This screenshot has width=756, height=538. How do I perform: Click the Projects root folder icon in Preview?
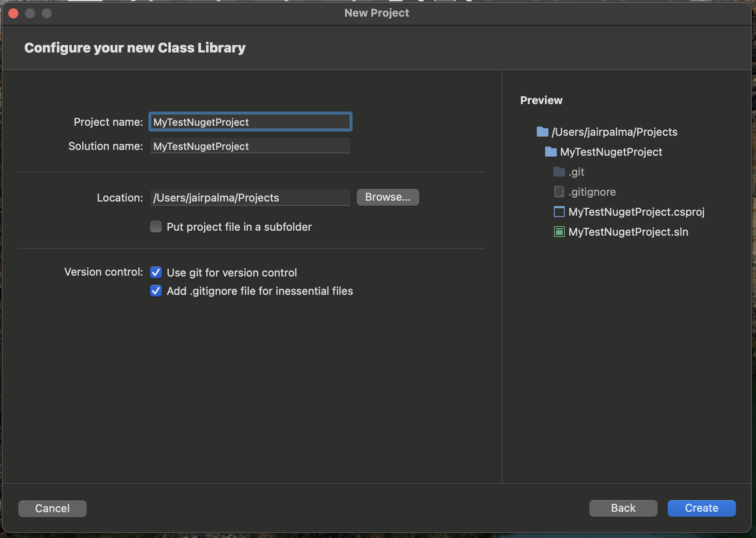pyautogui.click(x=542, y=132)
